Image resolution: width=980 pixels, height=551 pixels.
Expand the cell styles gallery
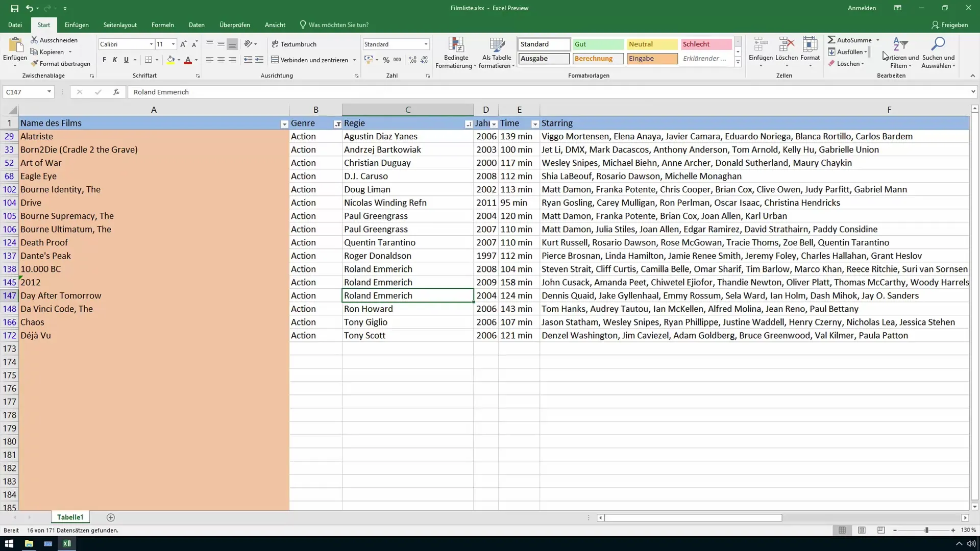(738, 62)
